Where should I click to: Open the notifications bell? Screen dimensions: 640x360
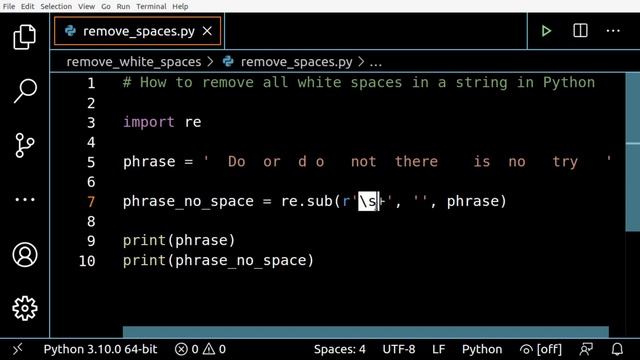(x=617, y=349)
